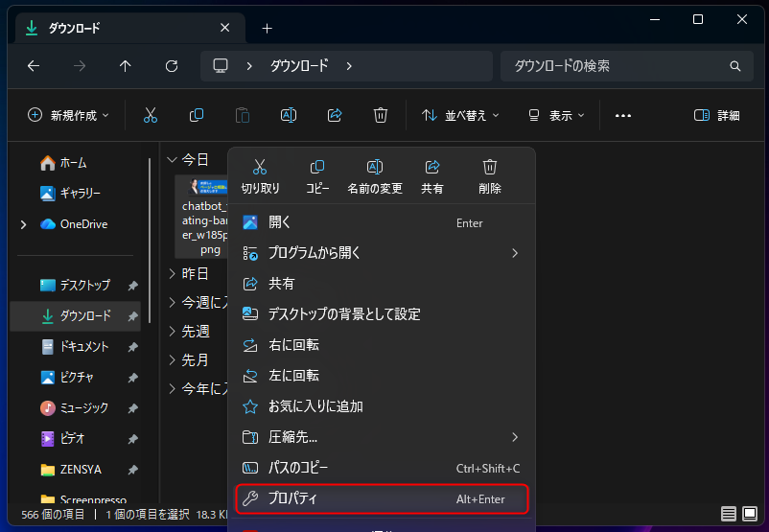Click the Delete (削除) icon in context menu
The height and width of the screenshot is (532, 769).
coord(490,168)
